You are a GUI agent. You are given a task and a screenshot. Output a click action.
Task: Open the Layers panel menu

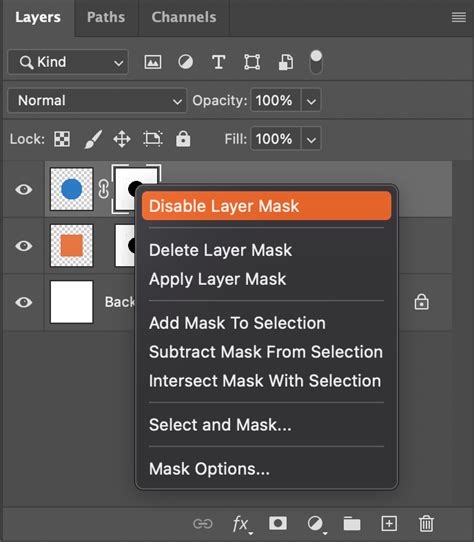(458, 17)
